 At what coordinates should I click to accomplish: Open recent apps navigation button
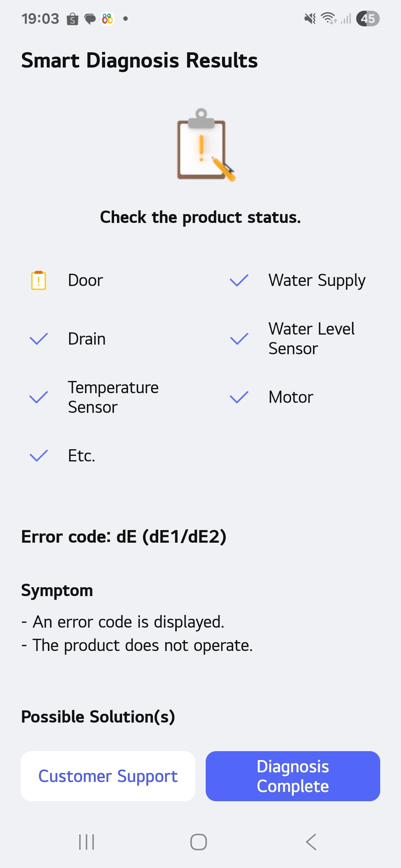pyautogui.click(x=87, y=842)
